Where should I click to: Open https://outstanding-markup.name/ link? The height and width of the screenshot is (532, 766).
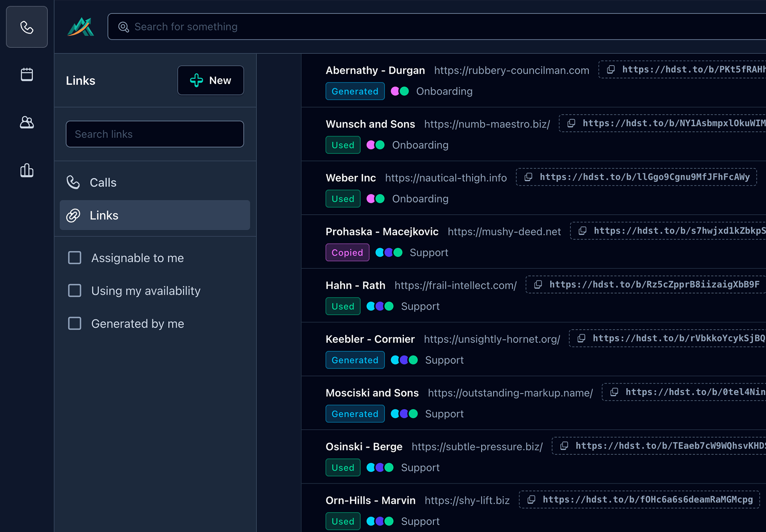510,393
